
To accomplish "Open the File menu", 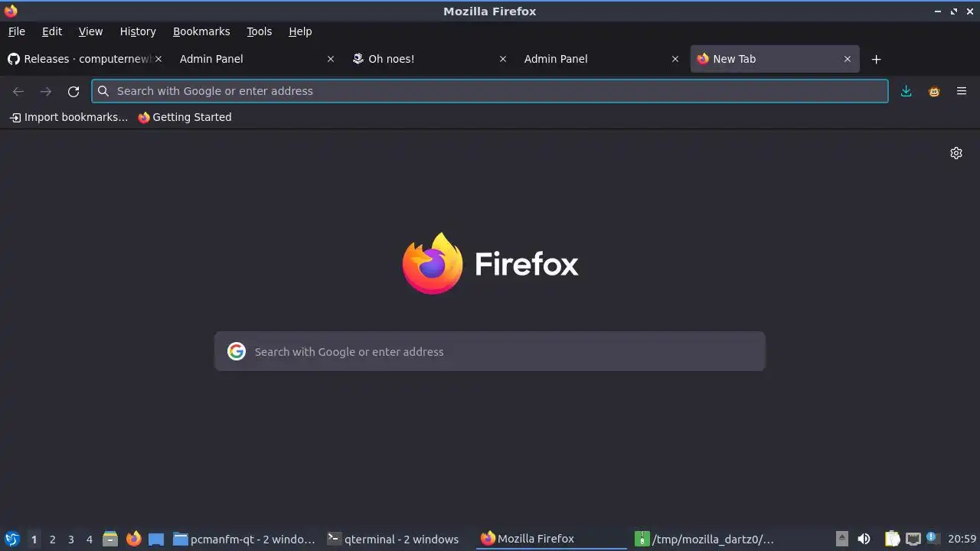I will pos(17,31).
